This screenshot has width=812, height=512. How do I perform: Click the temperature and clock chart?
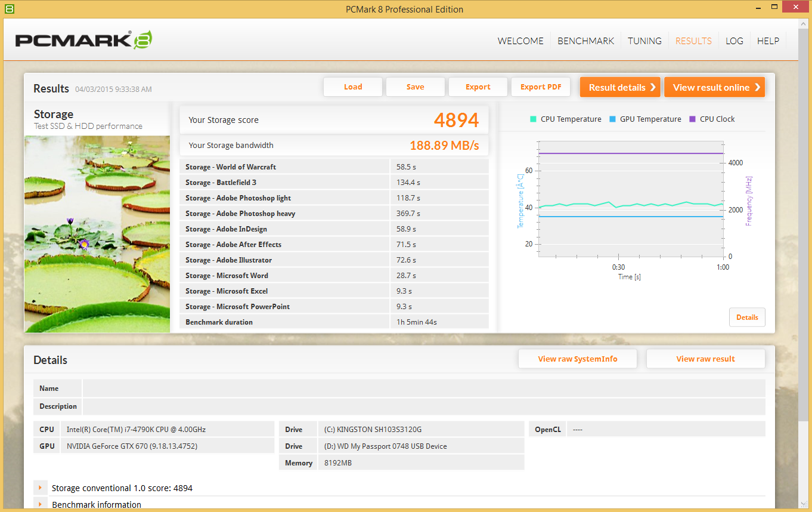coord(631,199)
